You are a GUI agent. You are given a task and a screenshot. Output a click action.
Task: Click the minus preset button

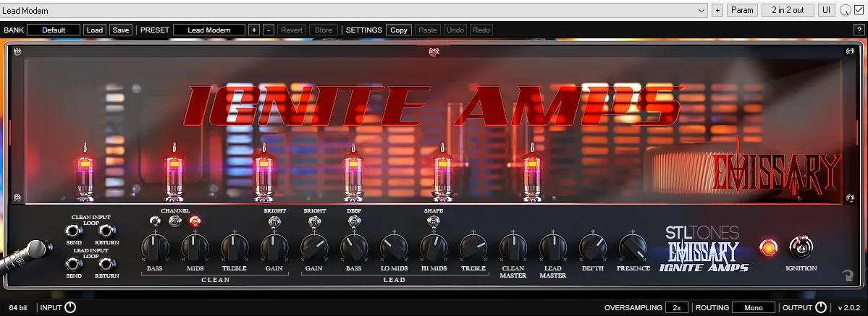(x=269, y=30)
